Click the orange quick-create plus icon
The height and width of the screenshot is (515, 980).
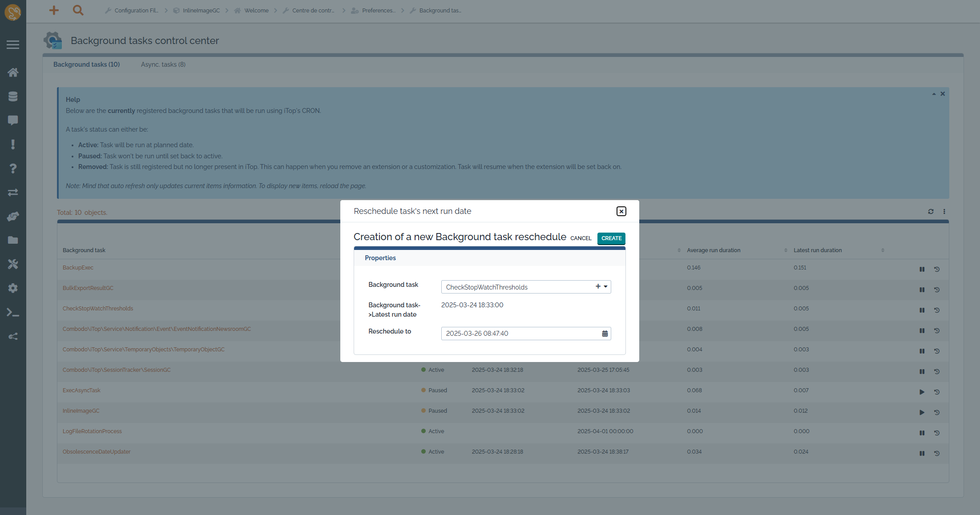click(54, 10)
